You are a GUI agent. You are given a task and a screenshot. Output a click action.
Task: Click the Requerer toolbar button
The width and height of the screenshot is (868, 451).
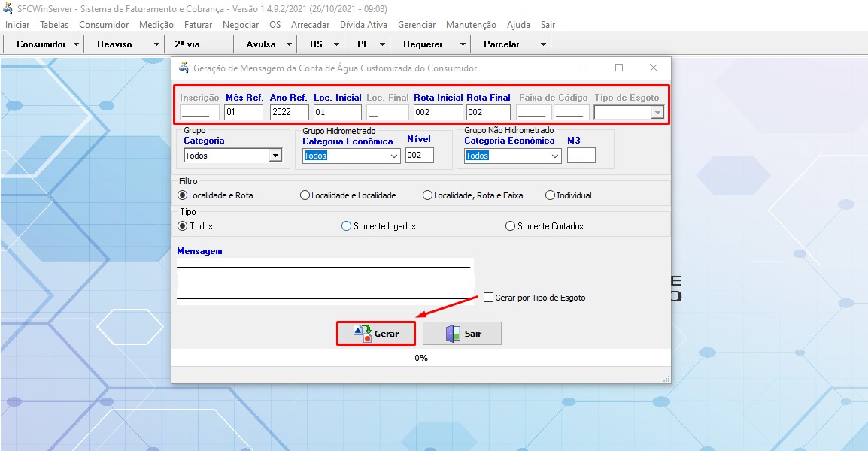click(x=423, y=44)
